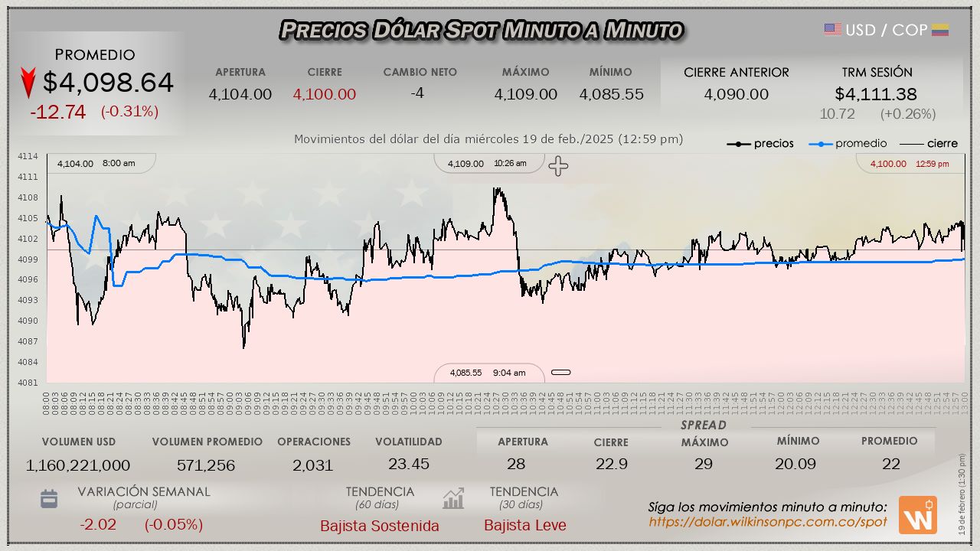Click the bar chart icon between the Tendencia labels
This screenshot has height=551, width=980.
453,499
